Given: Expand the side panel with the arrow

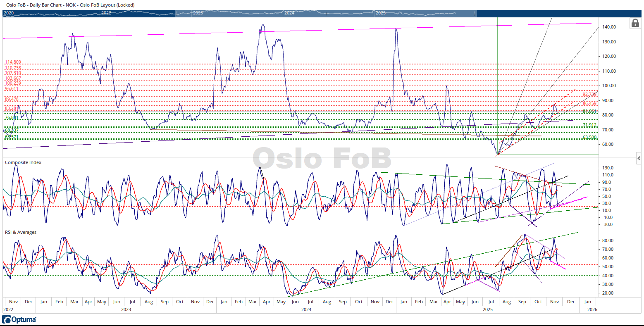Looking at the screenshot, I should point(639,158).
